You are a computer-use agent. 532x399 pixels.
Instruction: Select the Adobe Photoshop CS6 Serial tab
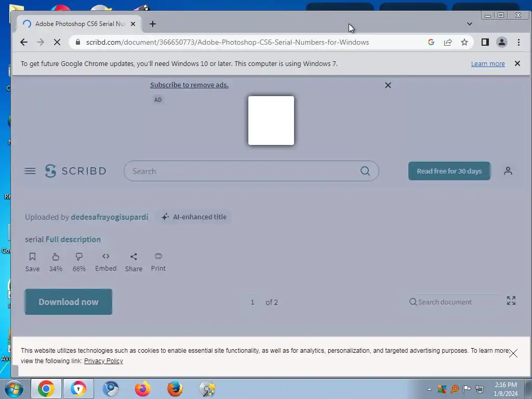pos(79,24)
